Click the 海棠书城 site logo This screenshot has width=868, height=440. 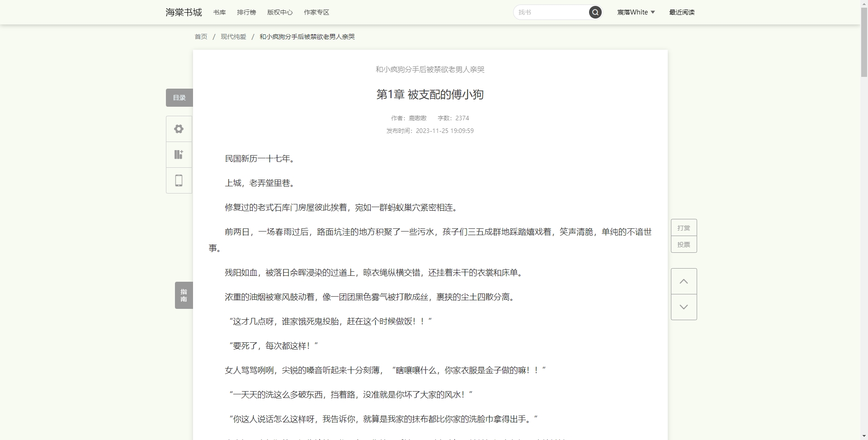click(x=184, y=12)
